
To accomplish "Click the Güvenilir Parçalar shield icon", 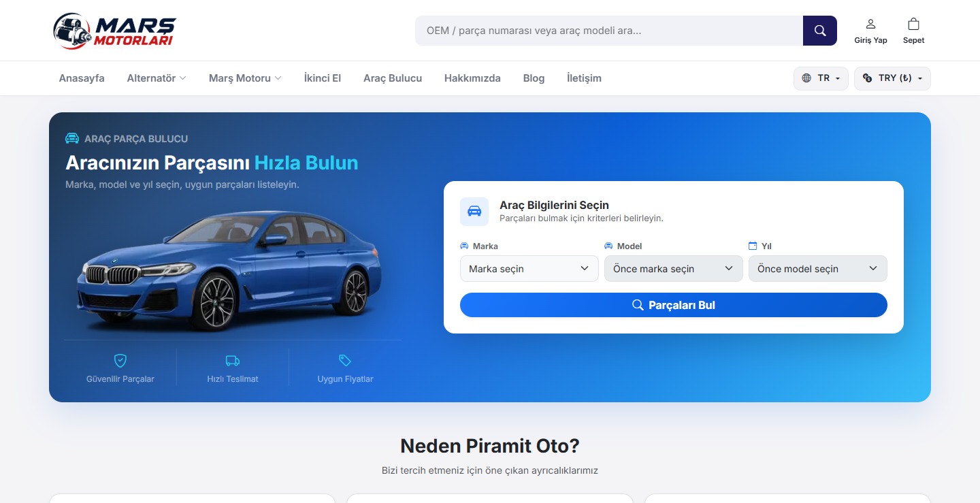I will (120, 360).
